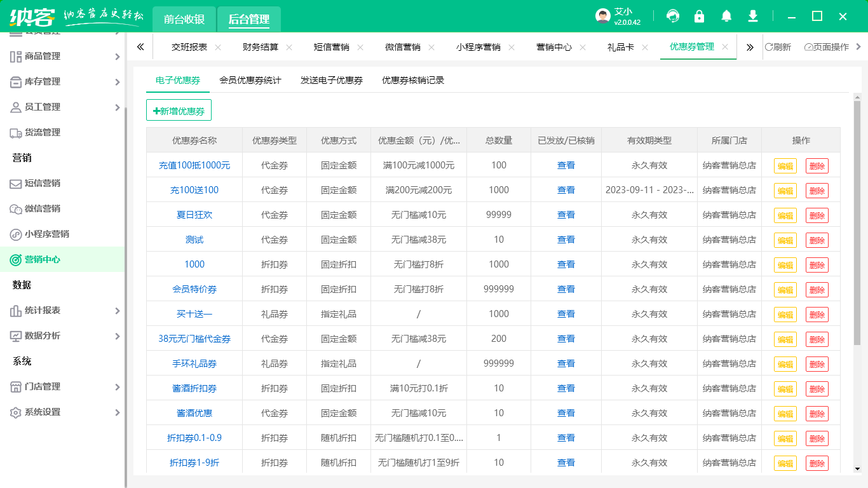Click the 库存管理 sidebar icon
The width and height of the screenshot is (868, 488).
[x=16, y=82]
